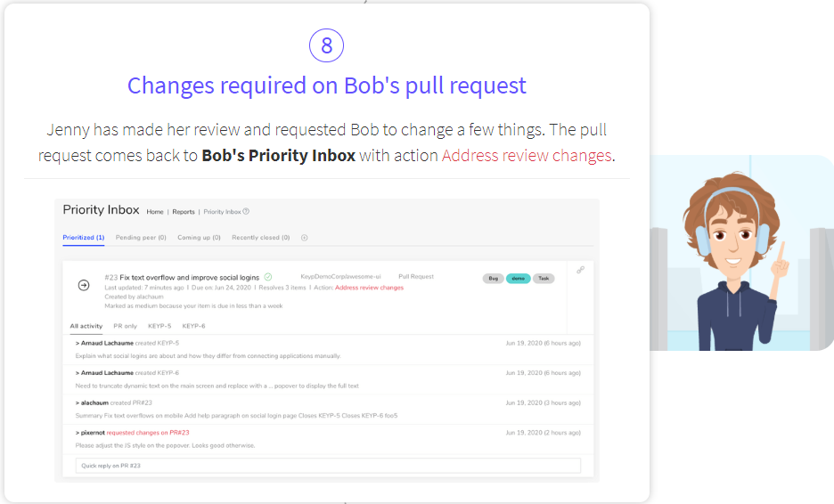Click the Quick reply on PR #23 field
This screenshot has width=834, height=504.
click(x=328, y=466)
